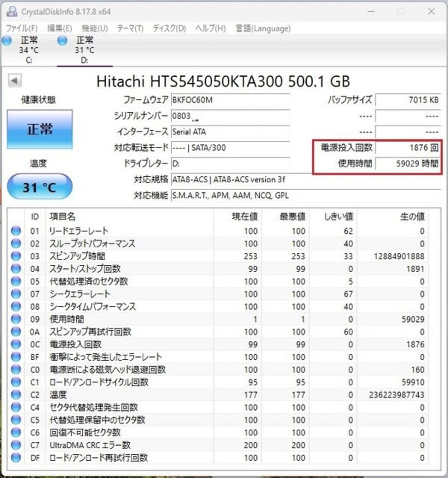Click status orb for 代替処理済のセクタ数 row
This screenshot has width=448, height=478.
16,281
